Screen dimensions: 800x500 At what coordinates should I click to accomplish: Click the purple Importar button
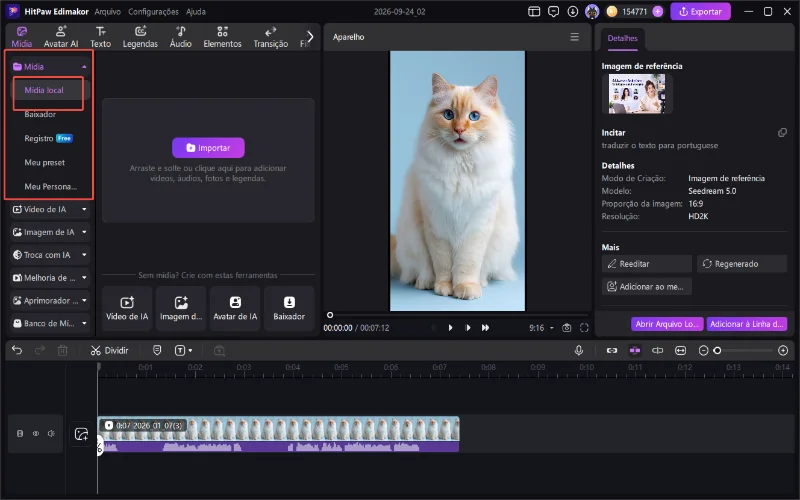(x=208, y=147)
